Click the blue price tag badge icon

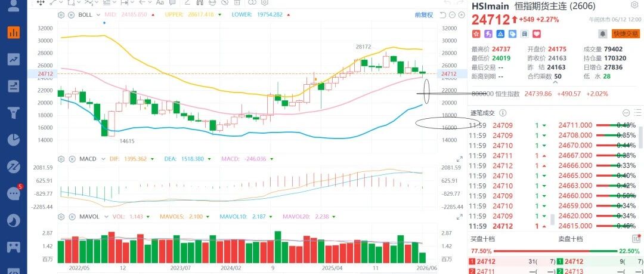tap(512, 34)
